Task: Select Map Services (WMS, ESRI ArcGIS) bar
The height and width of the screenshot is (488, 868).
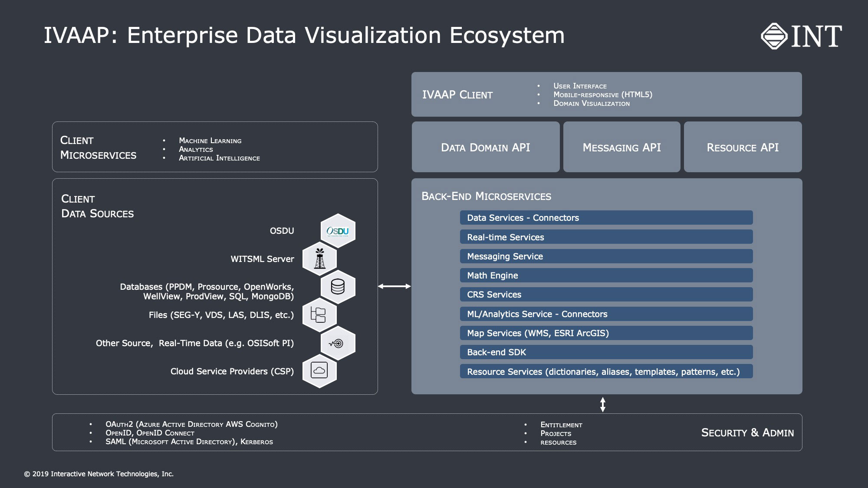Action: click(606, 333)
